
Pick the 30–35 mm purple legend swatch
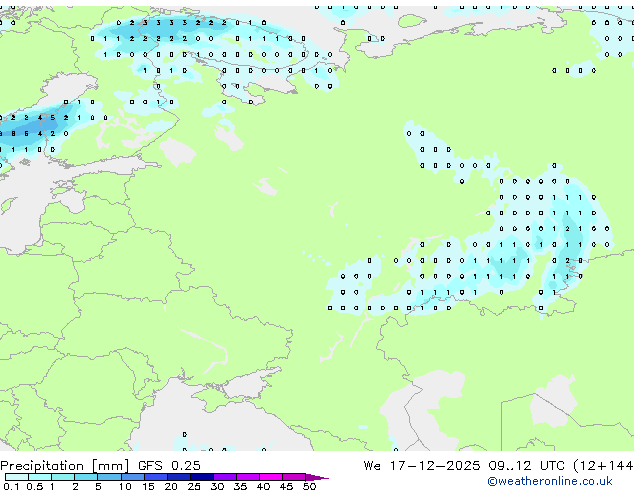225,477
